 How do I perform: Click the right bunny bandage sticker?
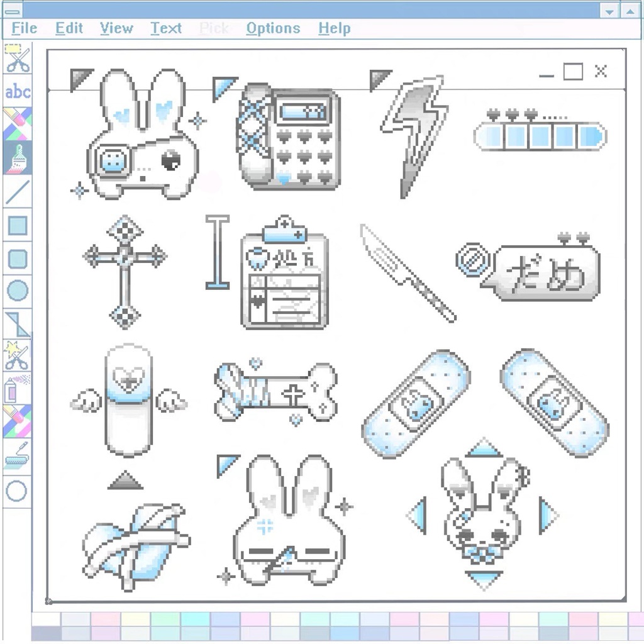click(x=555, y=402)
